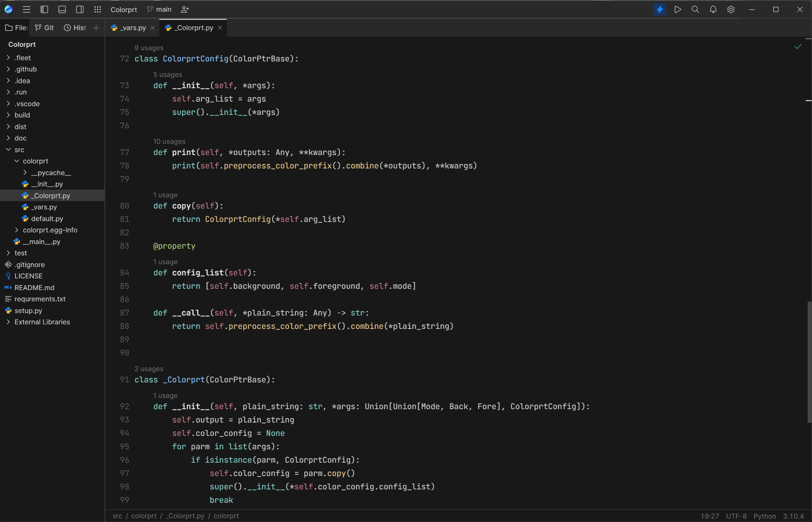Viewport: 812px width, 522px height.
Task: Toggle the right panel visibility
Action: 80,9
